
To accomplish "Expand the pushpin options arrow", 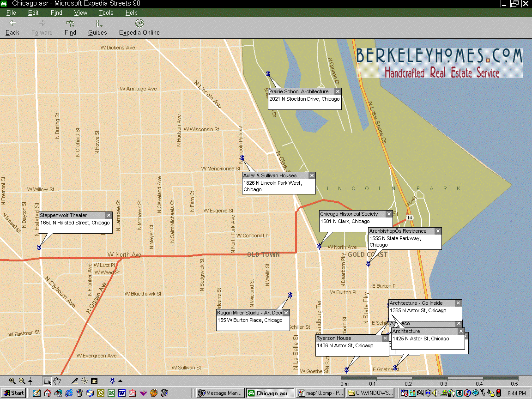I will click(121, 381).
